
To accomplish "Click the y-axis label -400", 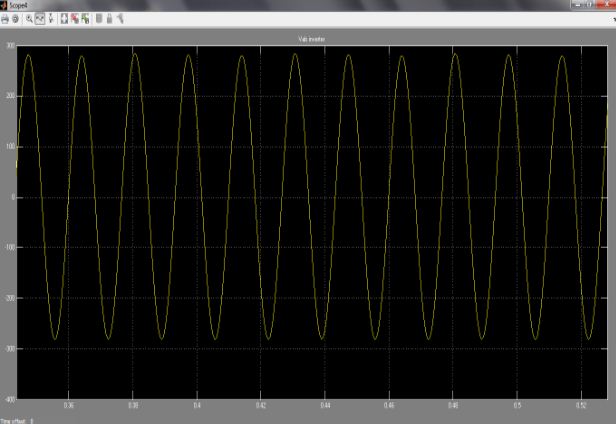I will [10, 399].
